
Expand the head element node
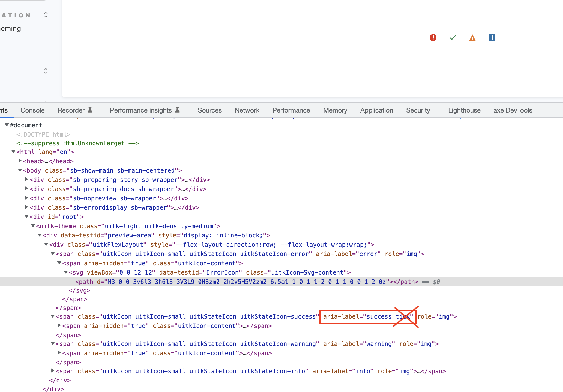coord(20,161)
